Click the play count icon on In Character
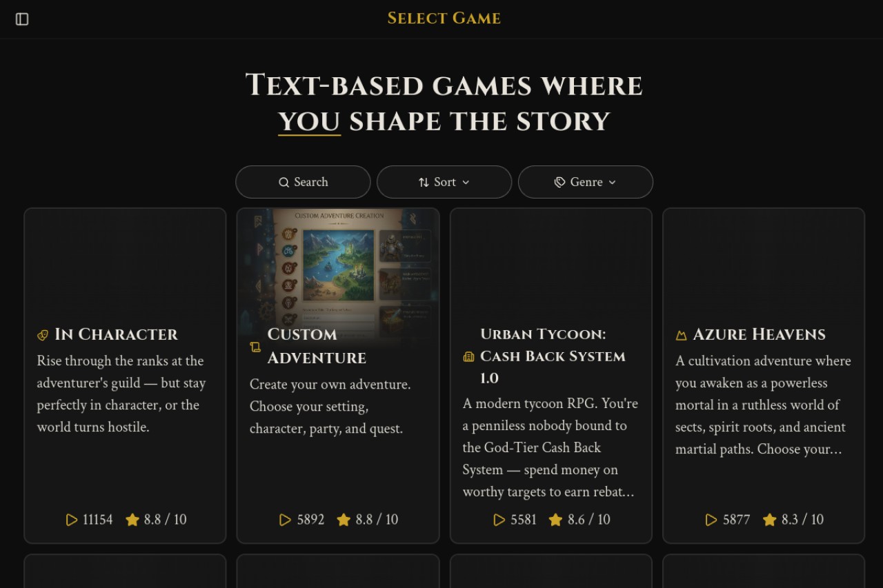This screenshot has height=588, width=883. click(x=72, y=520)
